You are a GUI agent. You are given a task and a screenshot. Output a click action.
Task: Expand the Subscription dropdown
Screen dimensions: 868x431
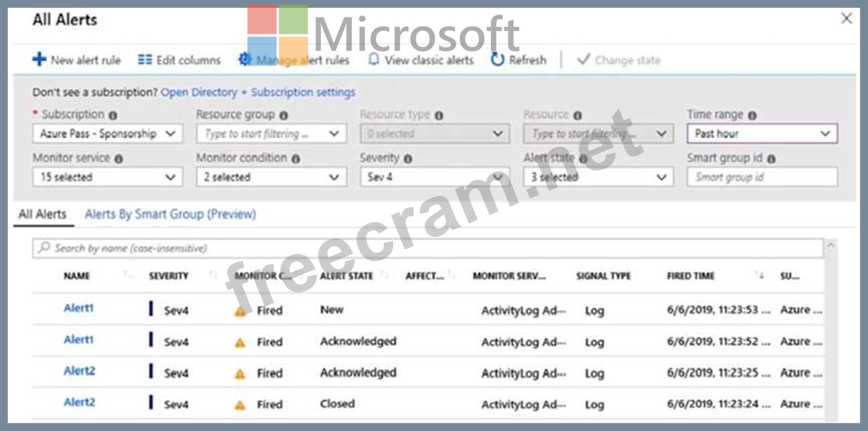click(107, 134)
